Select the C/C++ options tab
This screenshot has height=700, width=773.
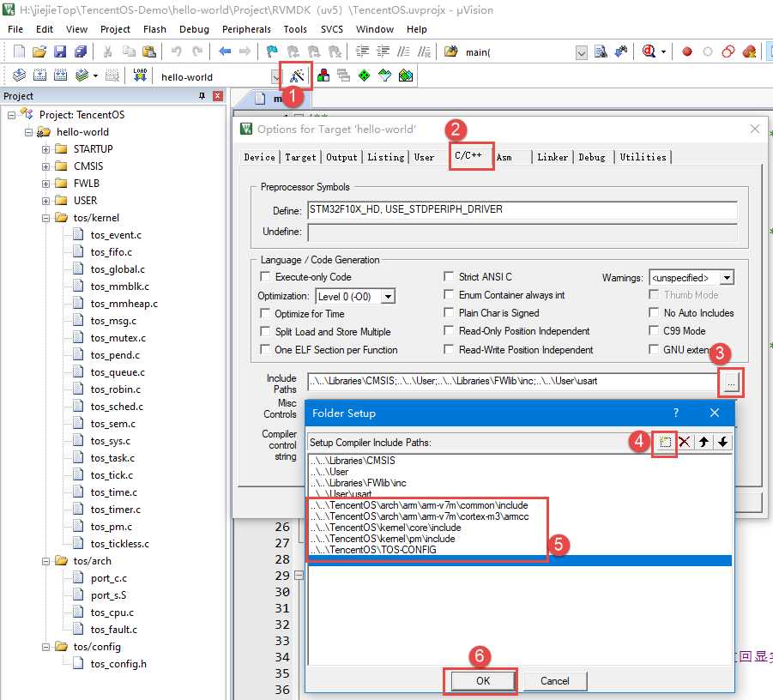[468, 155]
